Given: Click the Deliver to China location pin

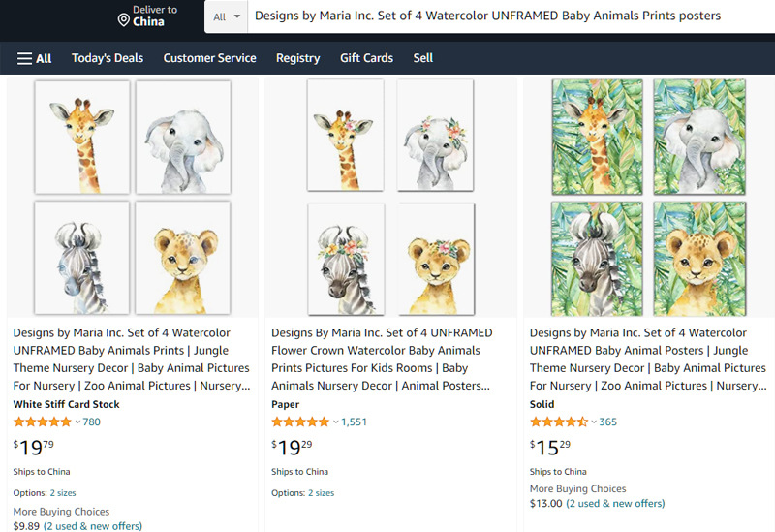Looking at the screenshot, I should [123, 19].
